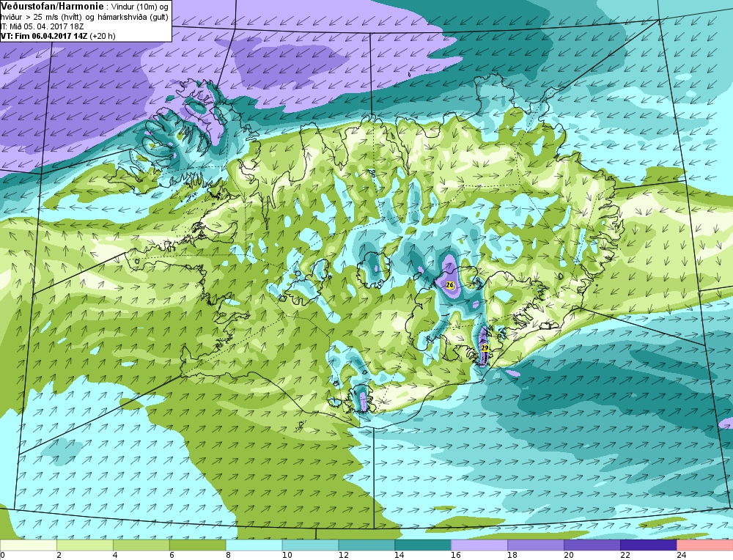Click the yellow gust label 29 on the map

[x=485, y=348]
